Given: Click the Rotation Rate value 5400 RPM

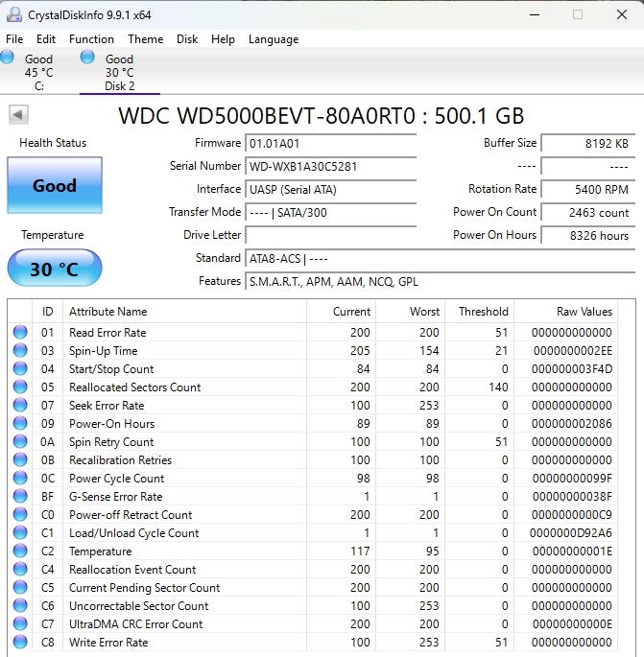Looking at the screenshot, I should (x=588, y=190).
